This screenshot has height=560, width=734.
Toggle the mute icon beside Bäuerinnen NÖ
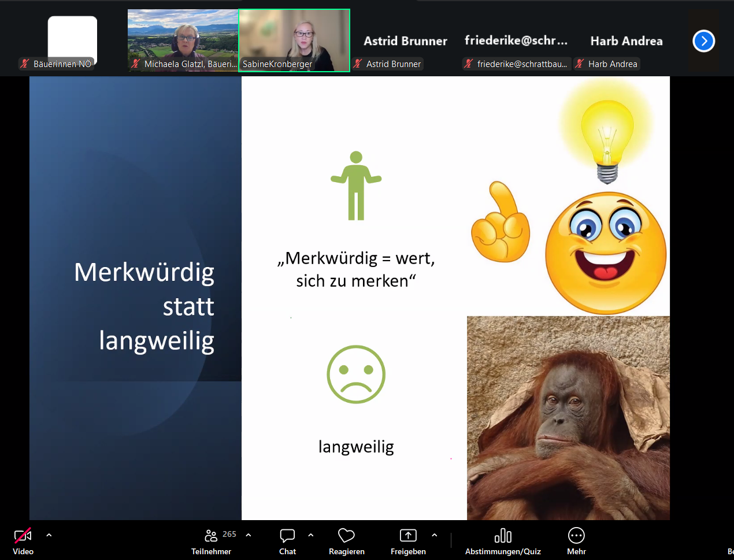click(25, 64)
